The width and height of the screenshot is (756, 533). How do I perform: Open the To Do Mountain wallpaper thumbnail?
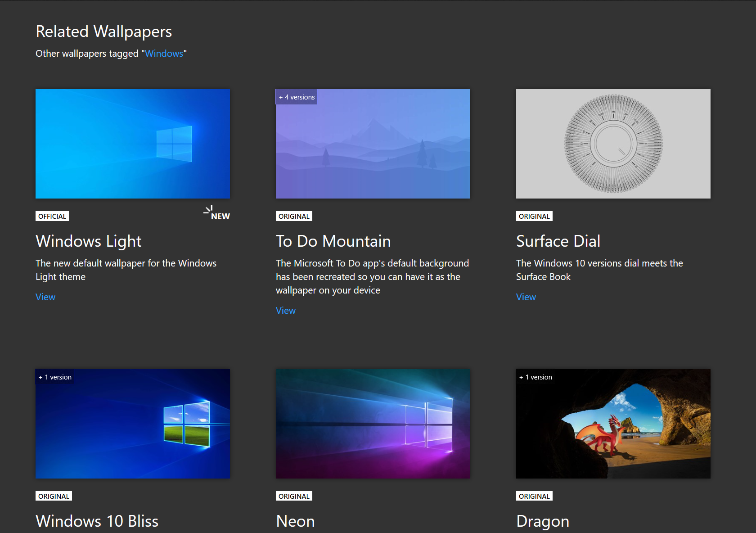(373, 144)
